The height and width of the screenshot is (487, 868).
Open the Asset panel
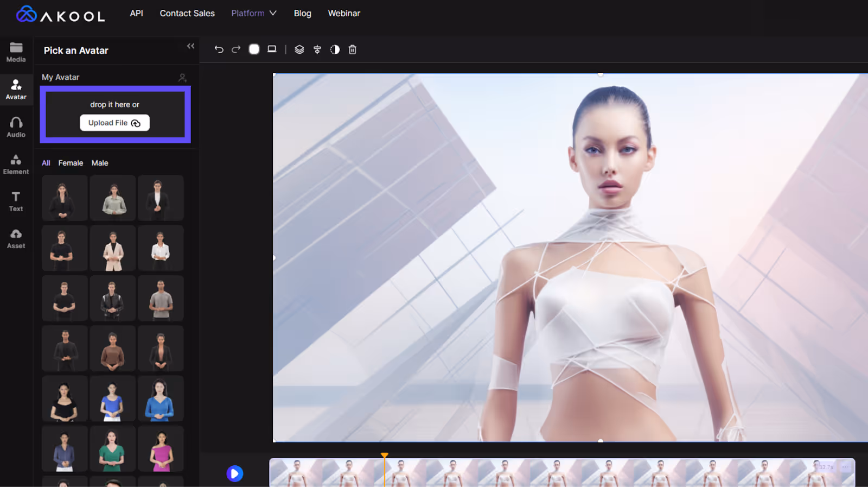click(16, 239)
